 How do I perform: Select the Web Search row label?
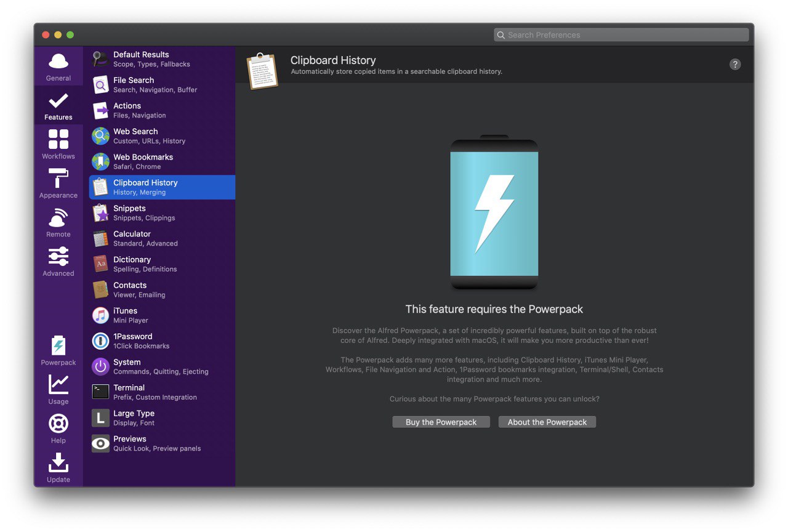pyautogui.click(x=135, y=132)
